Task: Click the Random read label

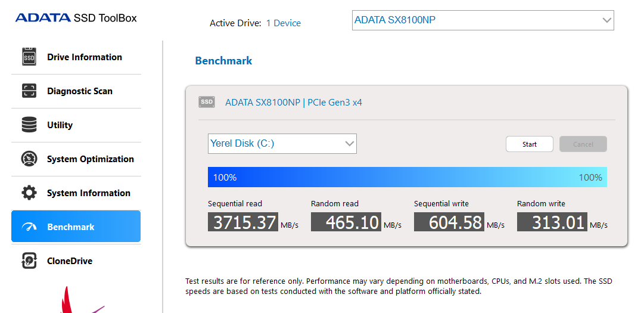Action: pos(335,204)
